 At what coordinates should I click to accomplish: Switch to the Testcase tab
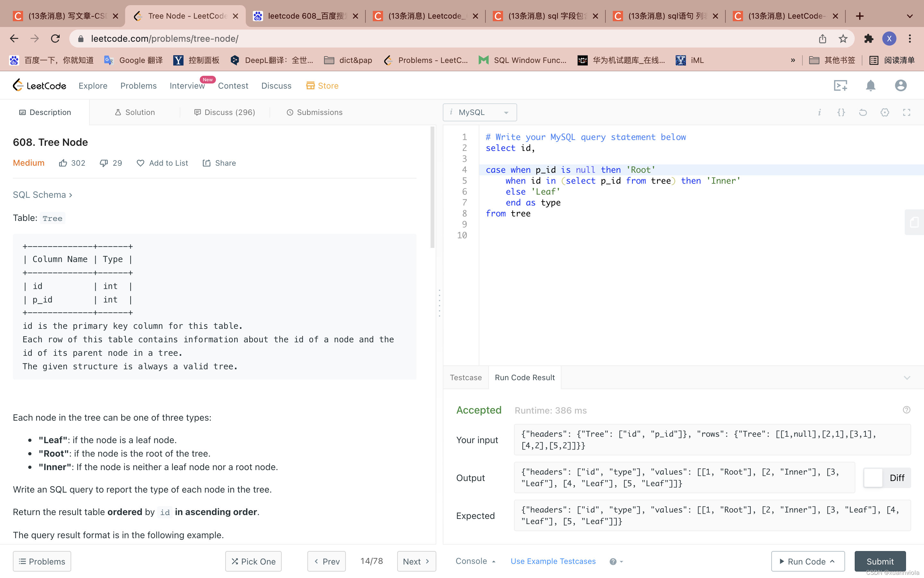(466, 377)
